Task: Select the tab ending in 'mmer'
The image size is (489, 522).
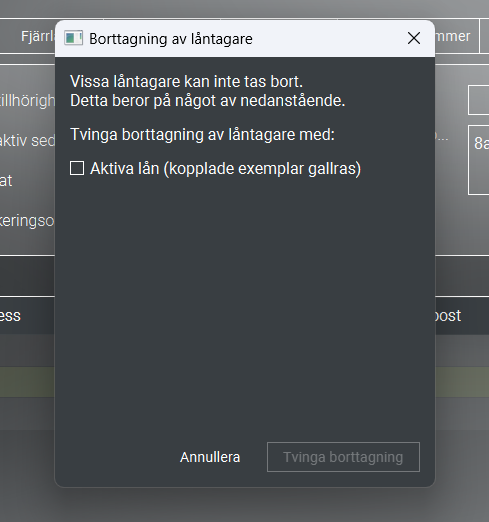Action: pos(457,36)
